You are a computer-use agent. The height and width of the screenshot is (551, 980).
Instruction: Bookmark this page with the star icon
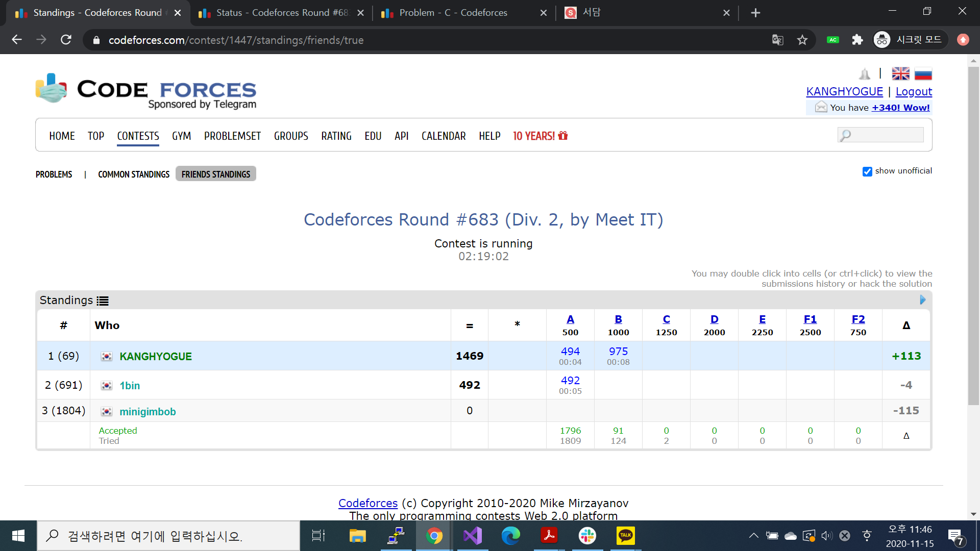click(802, 40)
